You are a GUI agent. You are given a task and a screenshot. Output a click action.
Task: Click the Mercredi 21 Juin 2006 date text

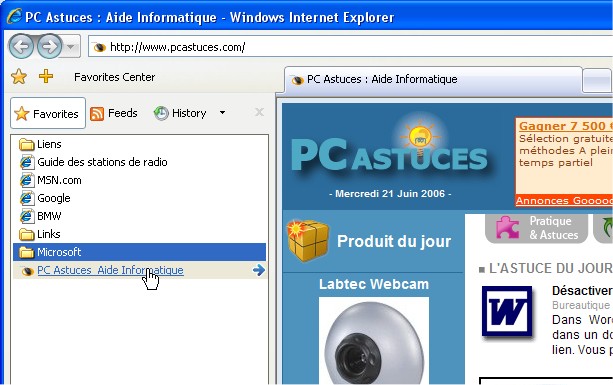pos(390,193)
